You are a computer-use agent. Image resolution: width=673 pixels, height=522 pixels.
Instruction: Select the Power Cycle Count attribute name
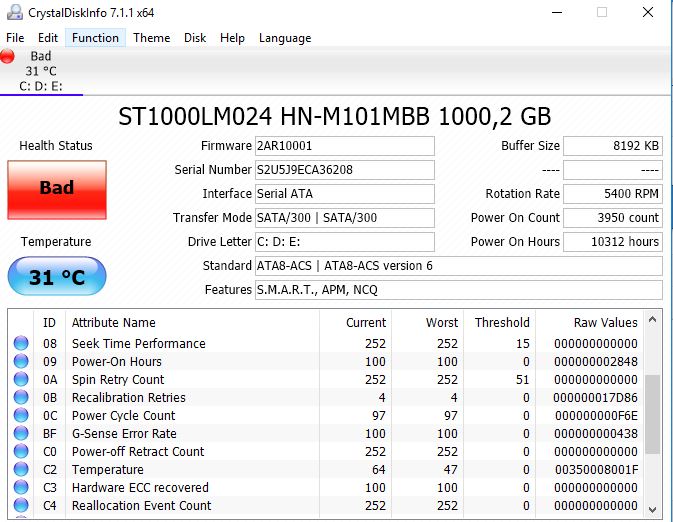click(x=124, y=416)
